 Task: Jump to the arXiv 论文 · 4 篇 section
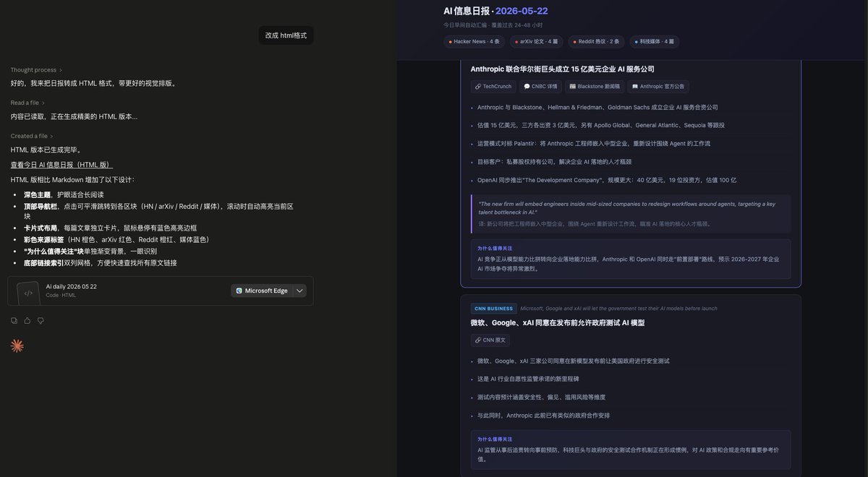(x=536, y=42)
